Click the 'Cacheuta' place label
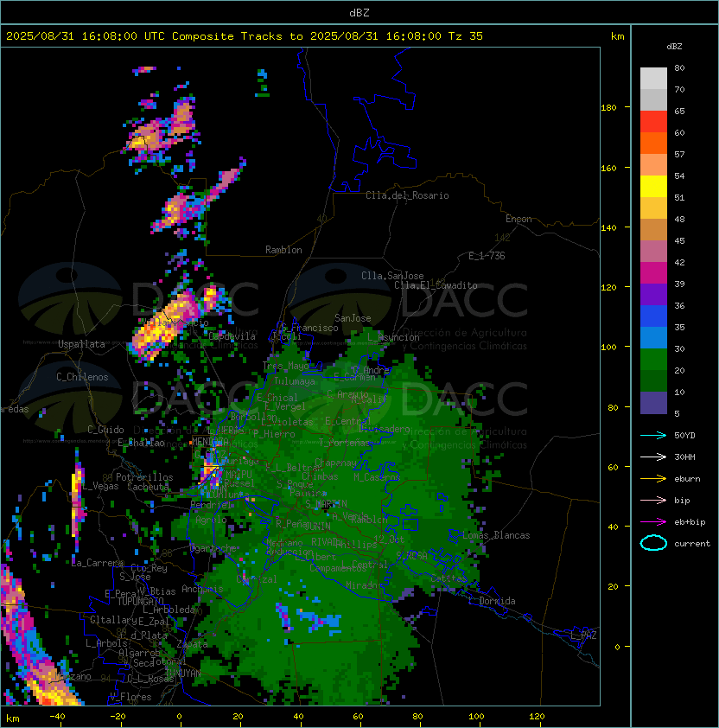 click(148, 487)
